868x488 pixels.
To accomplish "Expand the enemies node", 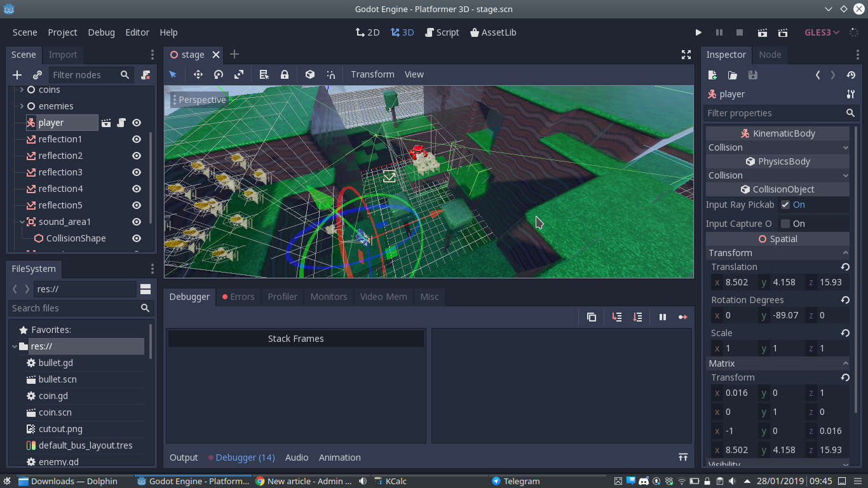I will (22, 106).
